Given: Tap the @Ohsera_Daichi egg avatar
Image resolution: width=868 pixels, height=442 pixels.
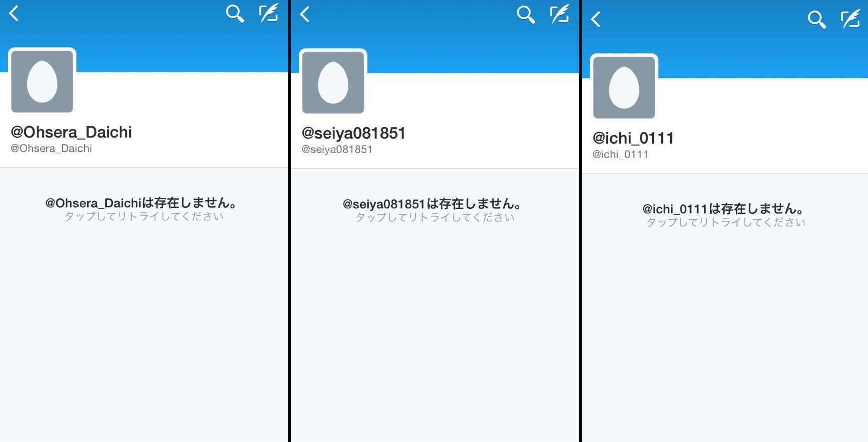Looking at the screenshot, I should [x=42, y=81].
